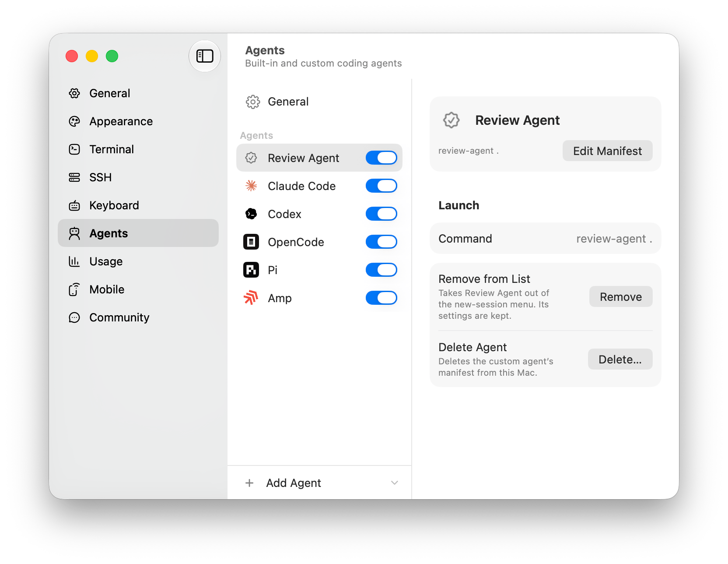Screen dimensions: 728x564
Task: Select the Amp agent name
Action: [280, 298]
